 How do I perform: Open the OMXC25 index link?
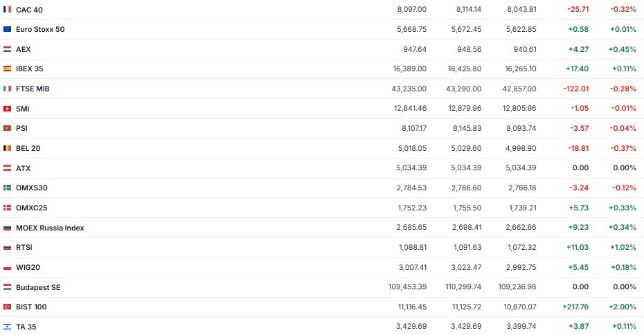(31, 208)
